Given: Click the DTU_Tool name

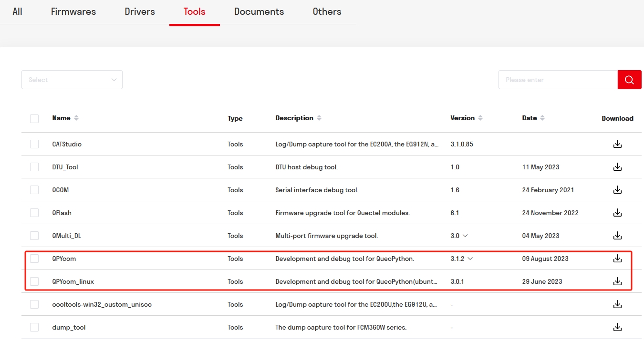Looking at the screenshot, I should [65, 167].
